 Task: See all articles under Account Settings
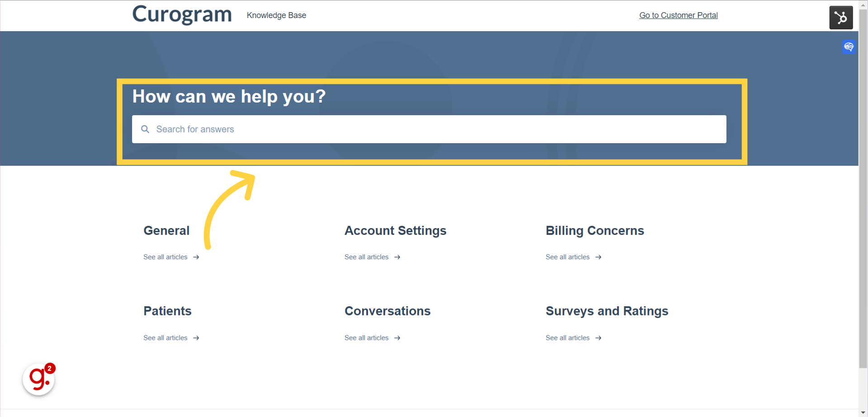(x=367, y=257)
